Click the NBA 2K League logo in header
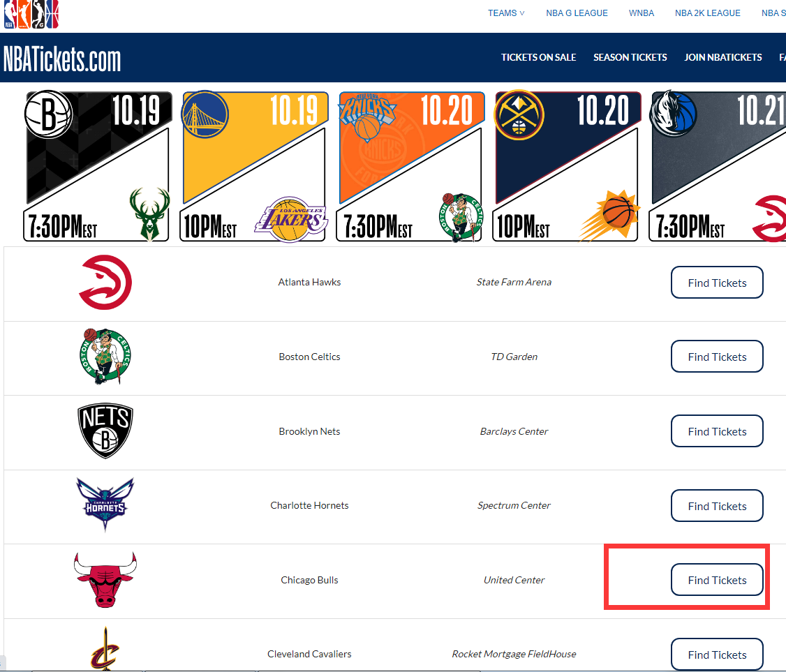The image size is (786, 672). (52, 14)
